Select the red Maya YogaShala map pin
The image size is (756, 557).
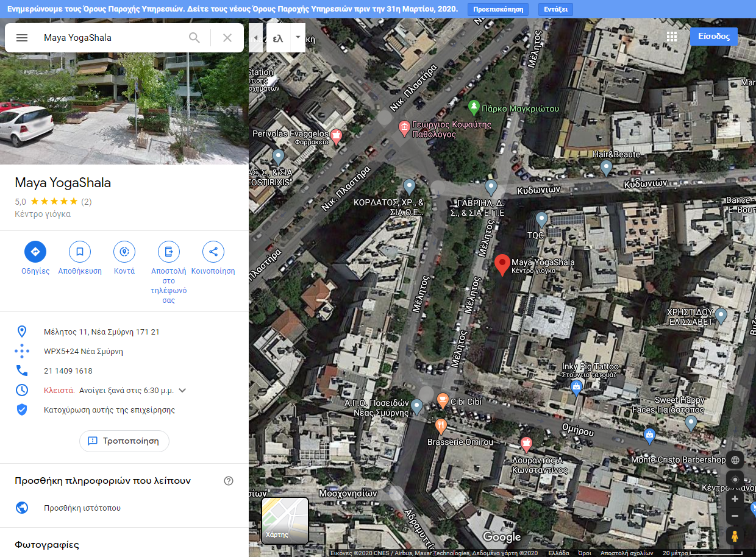pos(502,265)
